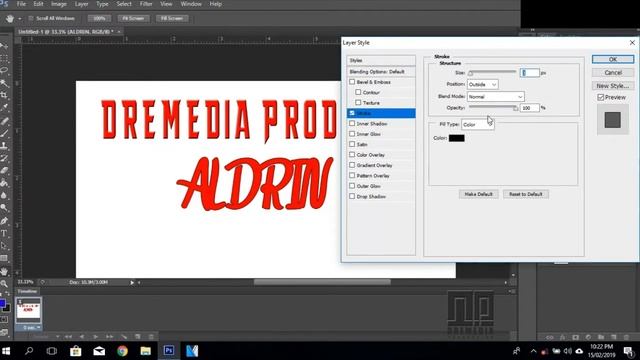
Task: Open the Window menu
Action: pyautogui.click(x=191, y=4)
